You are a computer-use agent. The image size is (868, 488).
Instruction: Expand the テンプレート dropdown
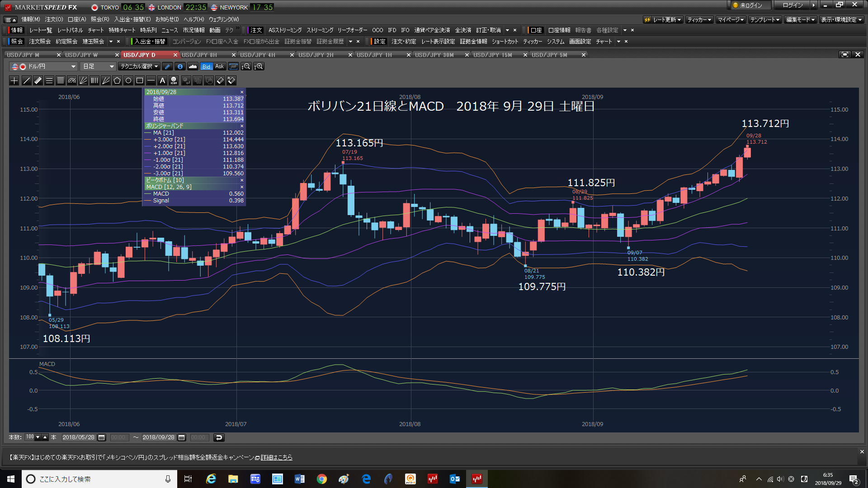[x=765, y=20]
